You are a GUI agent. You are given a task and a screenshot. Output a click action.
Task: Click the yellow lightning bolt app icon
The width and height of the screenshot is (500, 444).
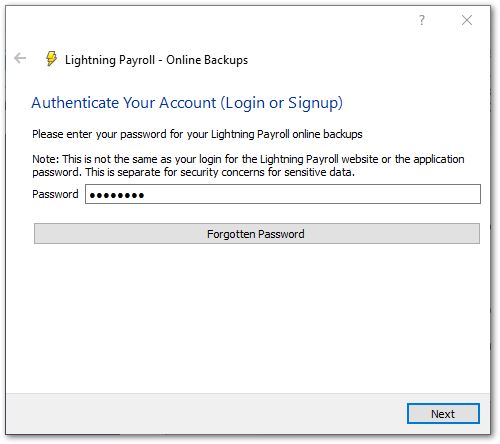click(51, 59)
